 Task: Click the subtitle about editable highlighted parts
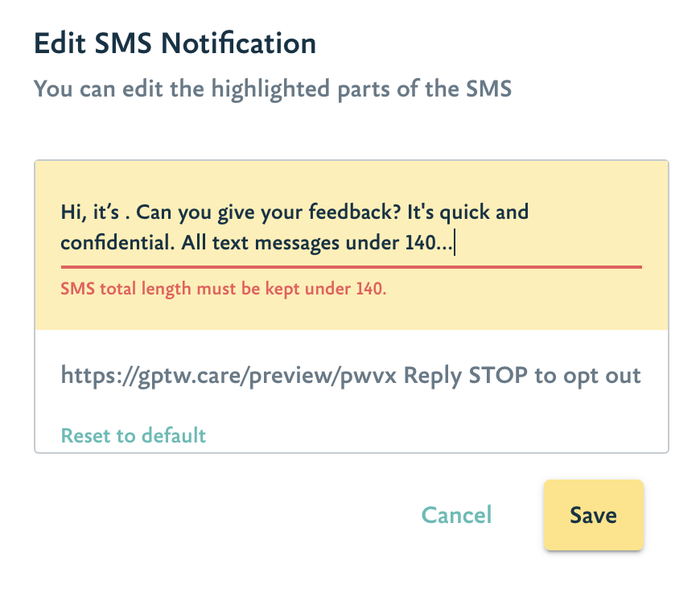pyautogui.click(x=271, y=89)
